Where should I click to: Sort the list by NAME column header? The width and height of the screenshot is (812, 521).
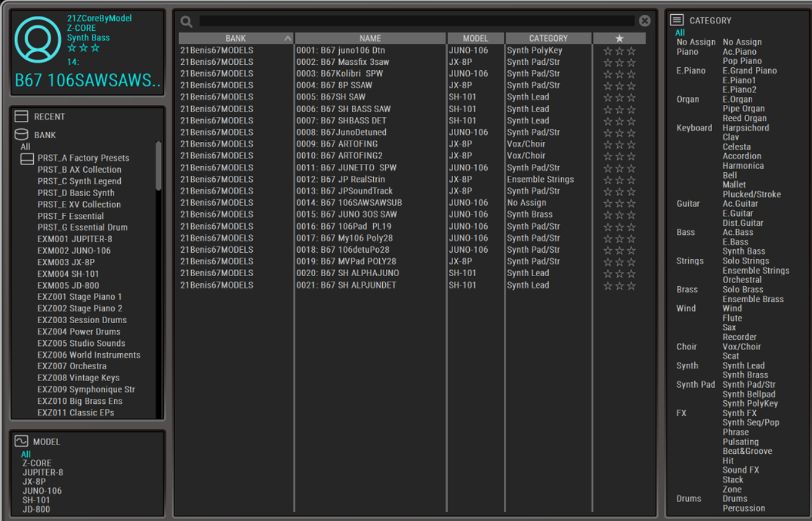point(371,38)
